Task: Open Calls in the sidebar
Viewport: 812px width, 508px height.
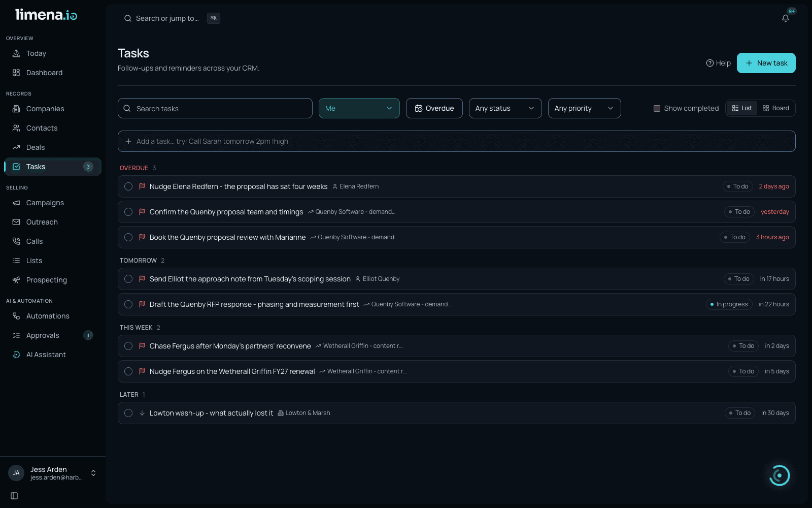Action: 53,241
